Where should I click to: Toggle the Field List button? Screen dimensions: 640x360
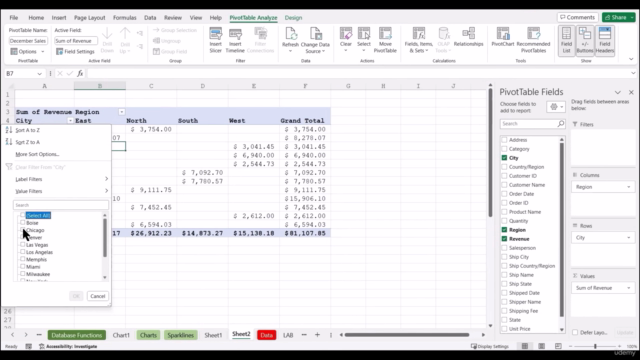(567, 40)
